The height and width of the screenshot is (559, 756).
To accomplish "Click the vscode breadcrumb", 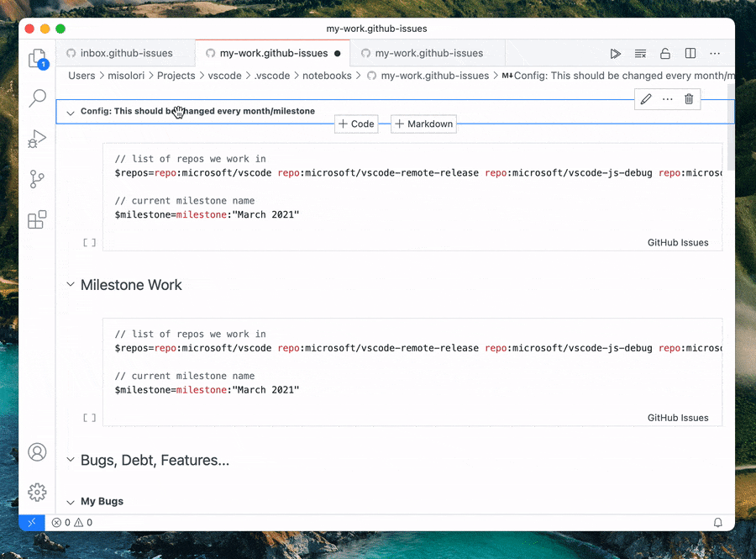I will pyautogui.click(x=224, y=76).
